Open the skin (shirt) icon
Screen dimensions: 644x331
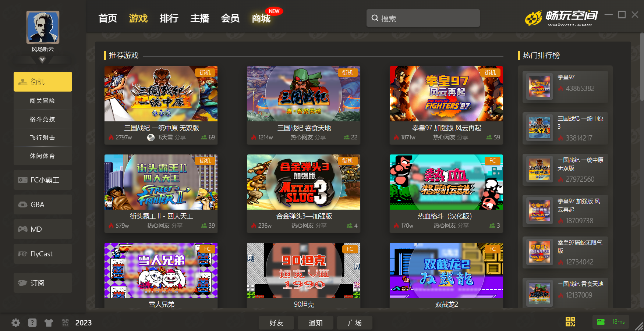(49, 323)
